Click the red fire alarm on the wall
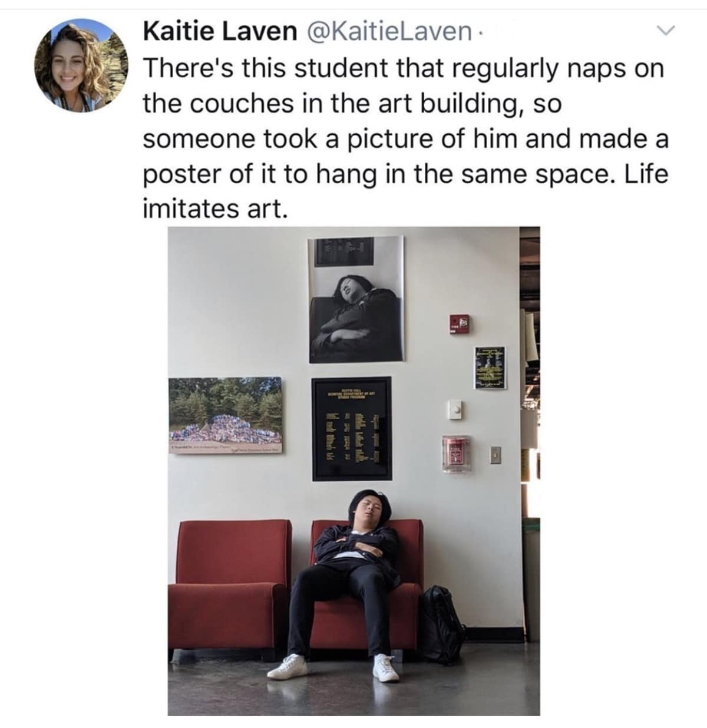707x728 pixels. click(460, 323)
